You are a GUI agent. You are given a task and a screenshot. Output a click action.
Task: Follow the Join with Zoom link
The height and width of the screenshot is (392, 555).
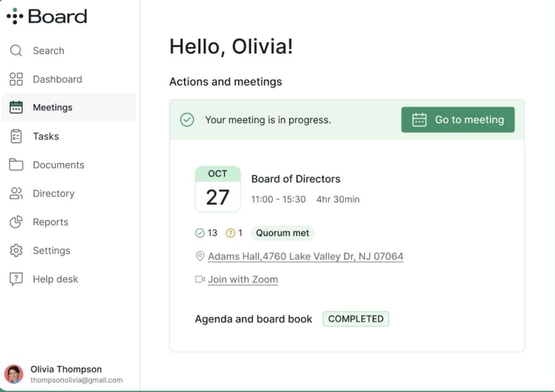243,279
